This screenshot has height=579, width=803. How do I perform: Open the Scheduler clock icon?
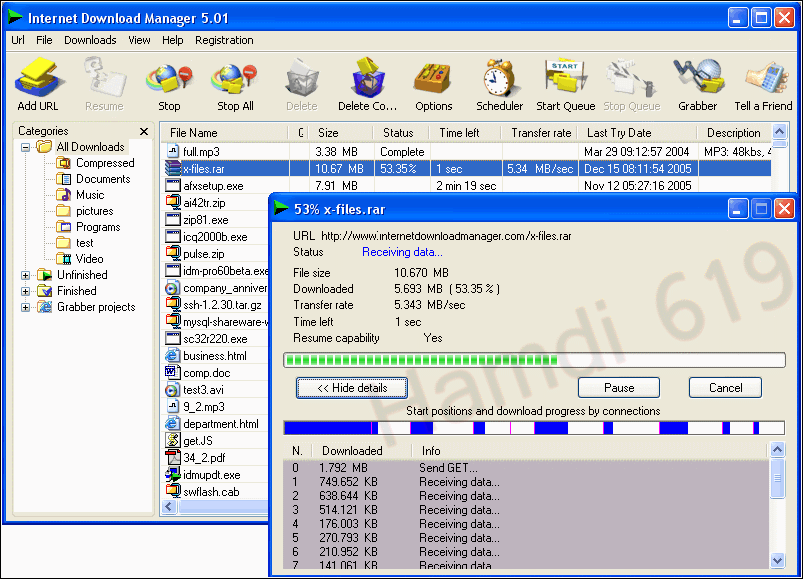(x=499, y=78)
